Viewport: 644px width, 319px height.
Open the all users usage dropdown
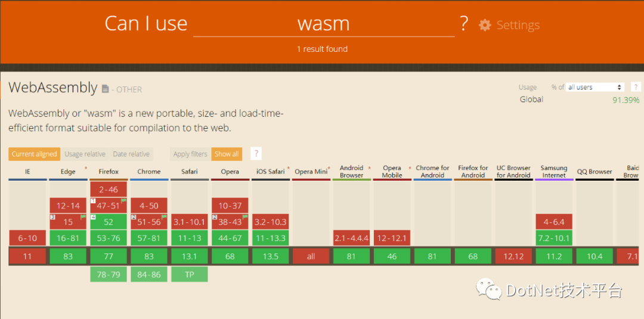595,87
